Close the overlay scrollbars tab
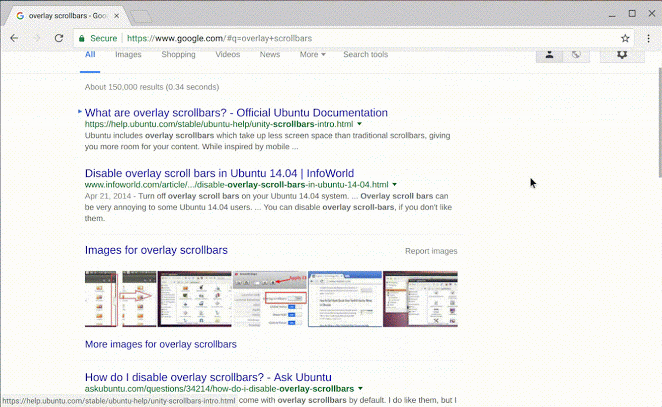Image resolution: width=662 pixels, height=407 pixels. point(118,14)
